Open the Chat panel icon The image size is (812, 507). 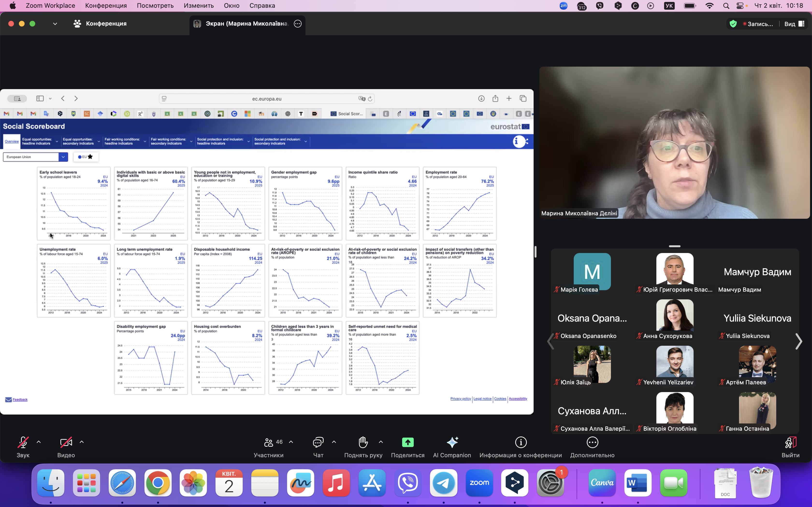pyautogui.click(x=318, y=442)
